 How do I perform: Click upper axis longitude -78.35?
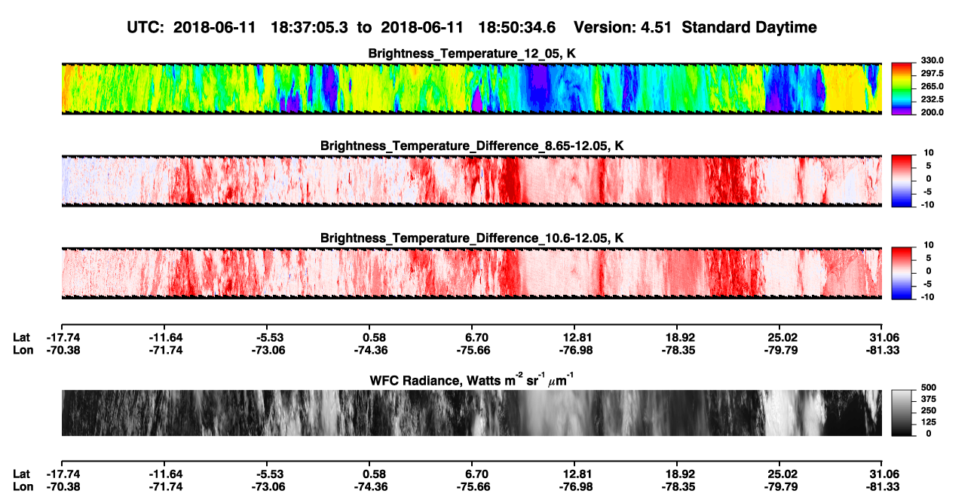677,351
